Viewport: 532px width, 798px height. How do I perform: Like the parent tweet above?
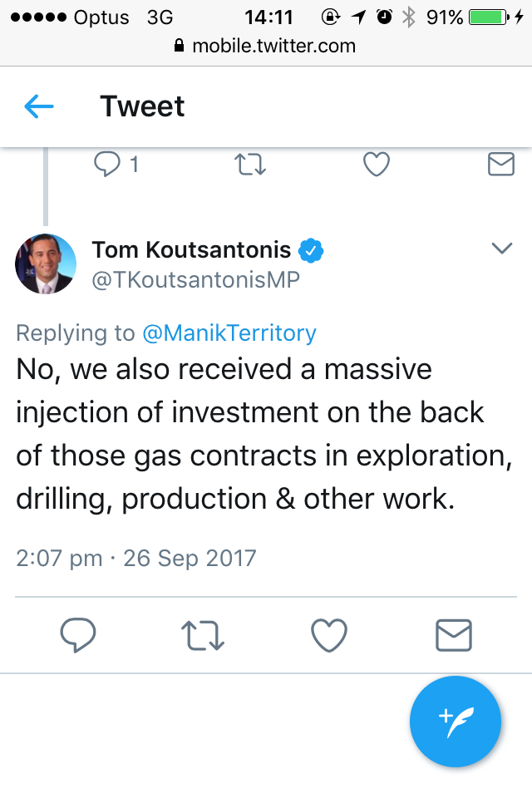377,165
